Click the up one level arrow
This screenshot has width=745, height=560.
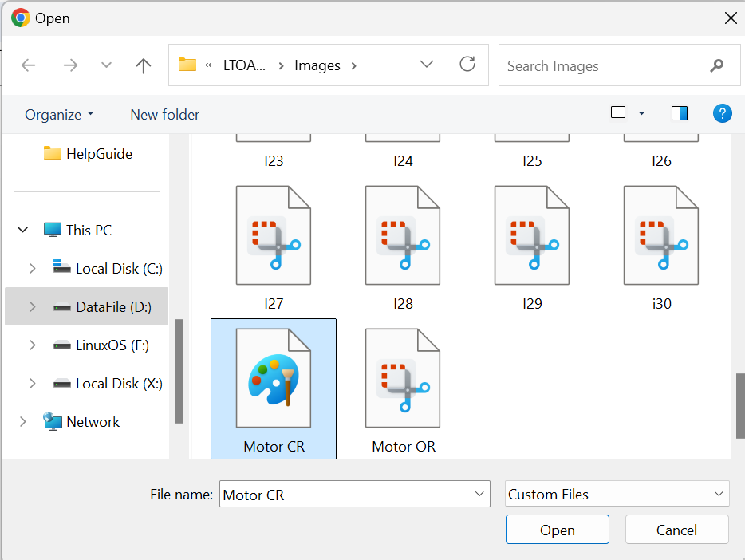point(143,65)
